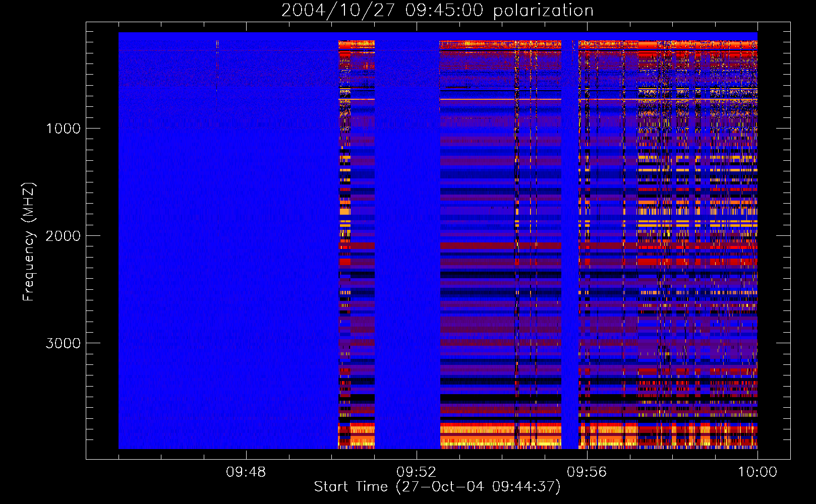Click the plot title '2004/10/27 09:45:00 polarization'
This screenshot has width=816, height=504.
pos(437,10)
